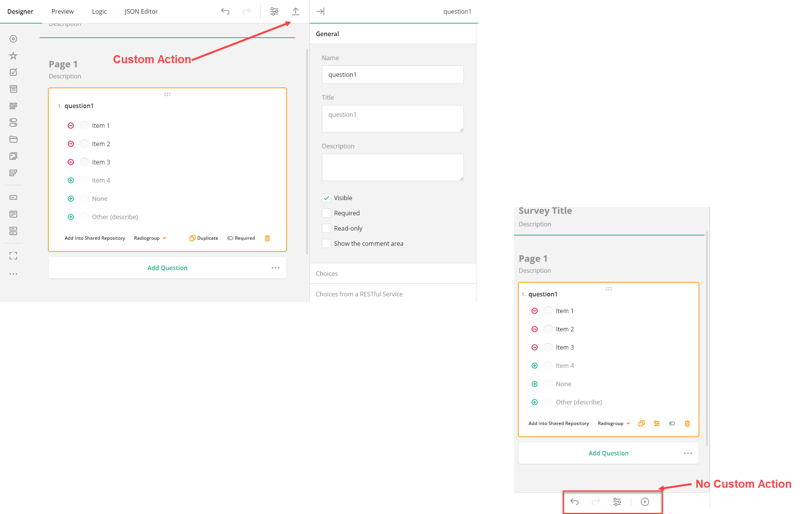Open survey settings sliders icon in top toolbar

pyautogui.click(x=274, y=11)
